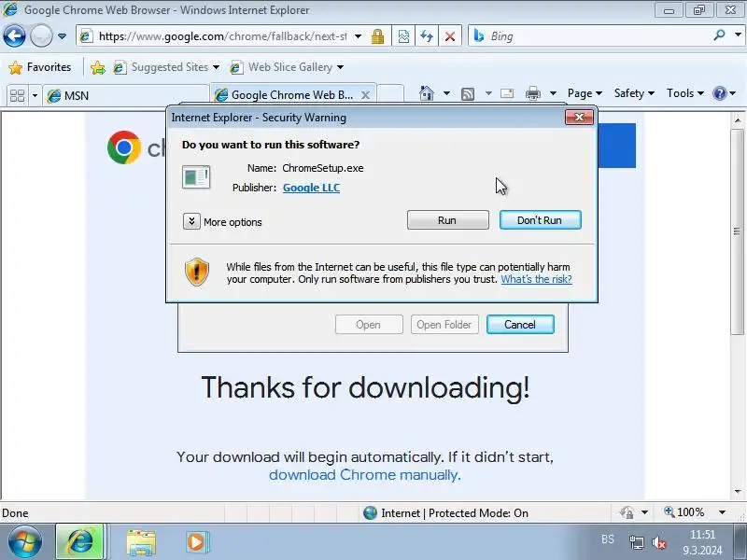
Task: Click the download Chrome manually link
Action: point(363,475)
